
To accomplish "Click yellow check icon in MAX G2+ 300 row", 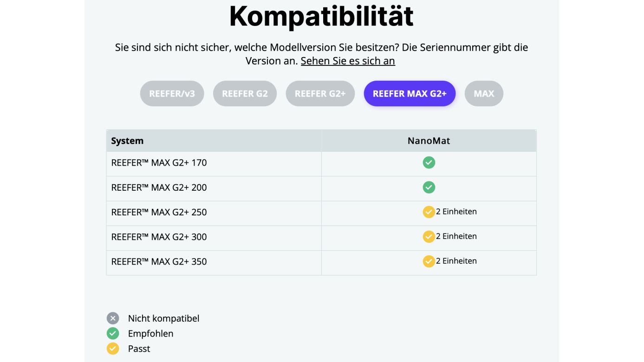I will [x=429, y=237].
